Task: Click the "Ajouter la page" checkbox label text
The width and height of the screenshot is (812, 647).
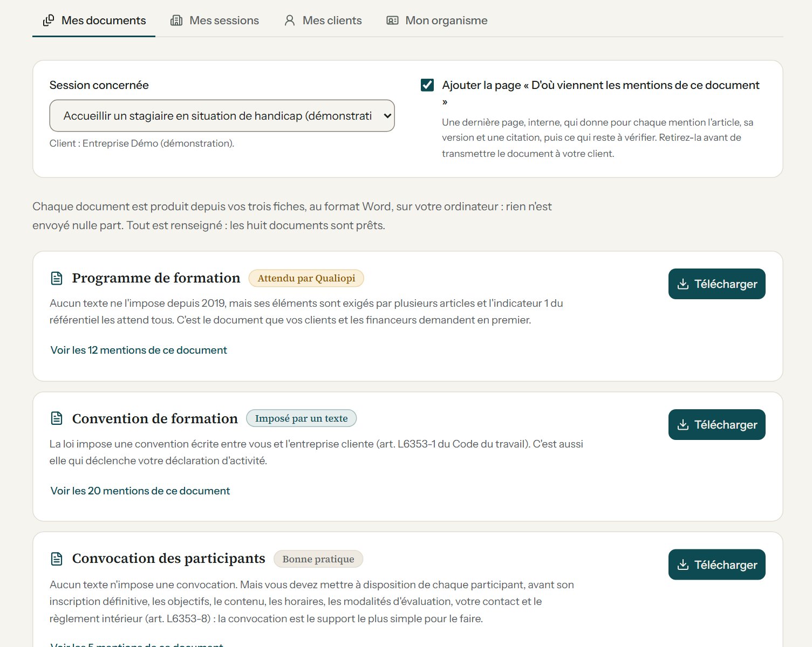Action: 601,93
